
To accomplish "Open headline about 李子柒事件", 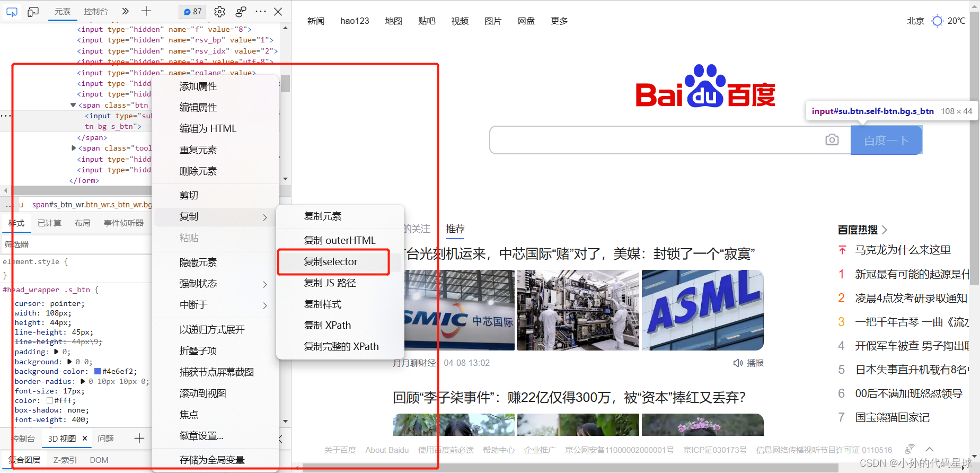I will [x=569, y=397].
